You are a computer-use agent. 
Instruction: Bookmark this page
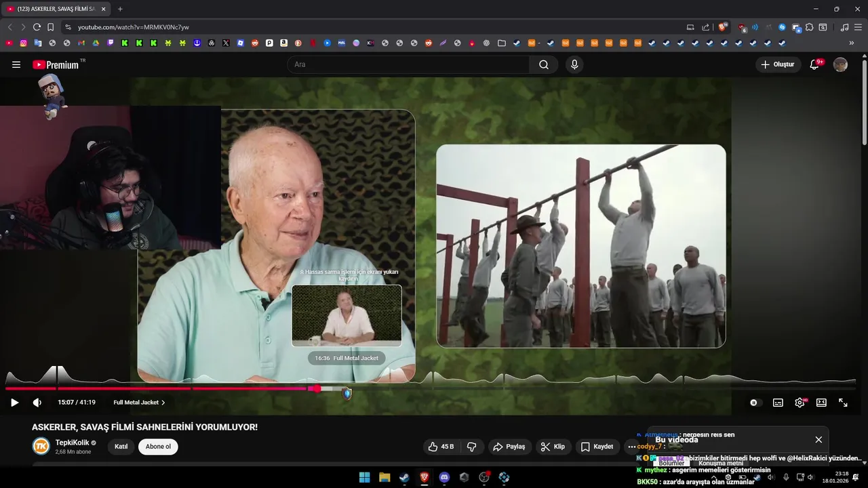click(50, 27)
